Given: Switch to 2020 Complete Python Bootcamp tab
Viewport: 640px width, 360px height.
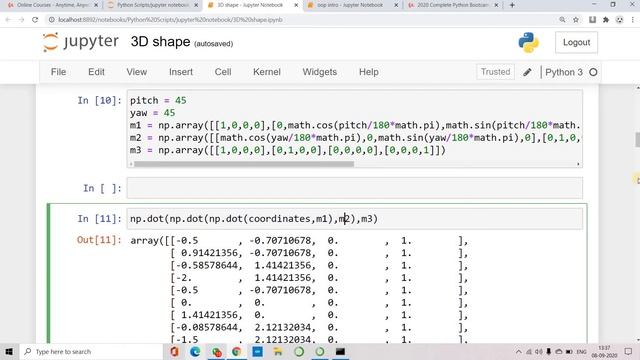Looking at the screenshot, I should point(451,5).
